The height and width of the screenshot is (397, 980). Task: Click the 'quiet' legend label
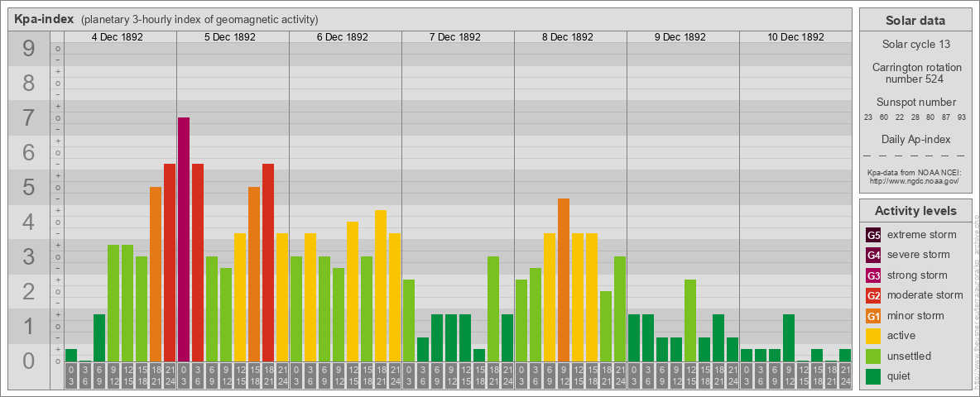tap(901, 375)
